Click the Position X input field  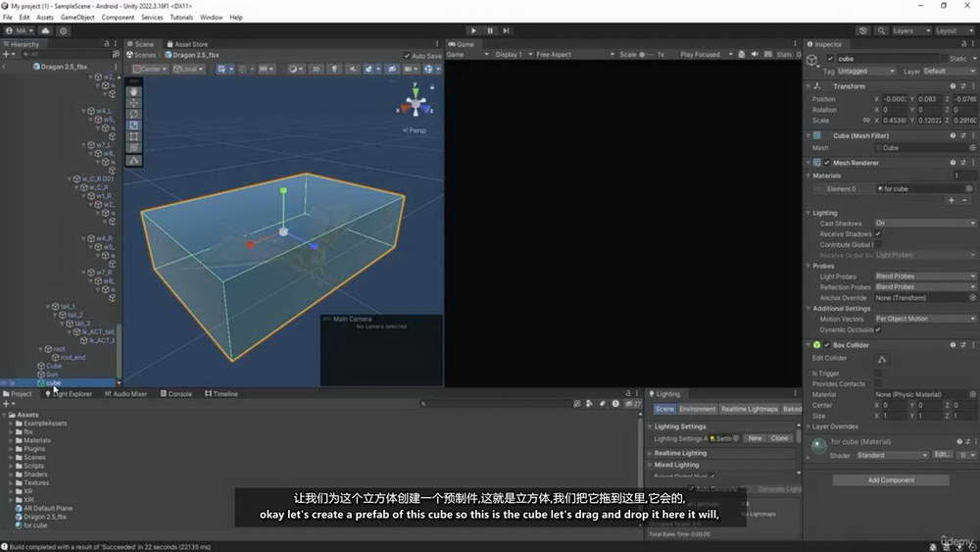[895, 99]
